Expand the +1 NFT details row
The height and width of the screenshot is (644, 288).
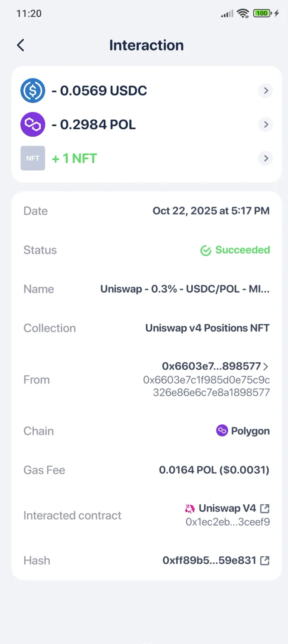tap(265, 158)
